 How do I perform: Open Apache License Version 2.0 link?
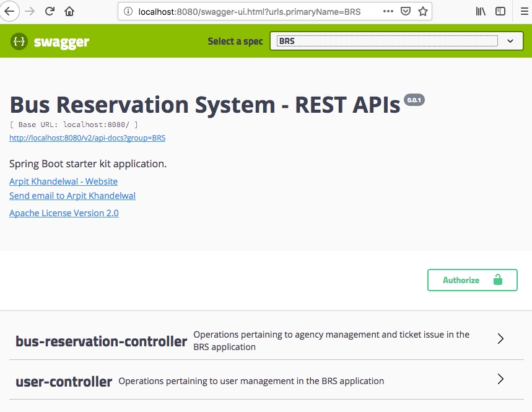click(64, 213)
